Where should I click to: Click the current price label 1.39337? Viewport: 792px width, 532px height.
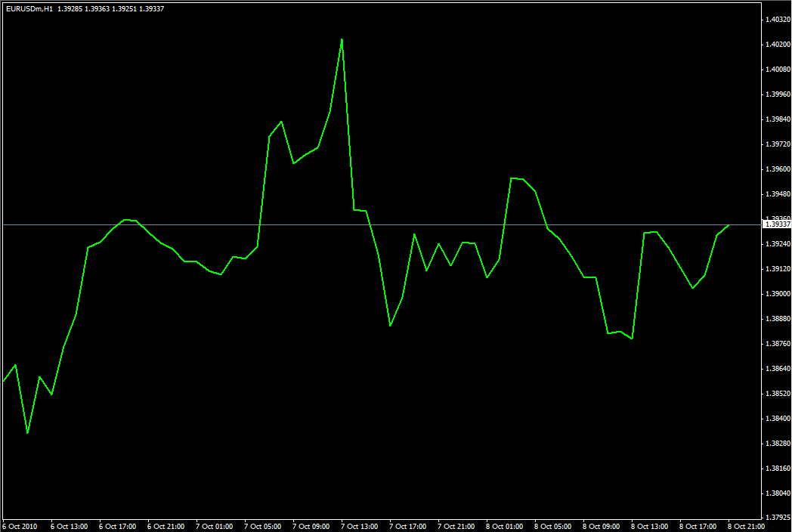pyautogui.click(x=777, y=224)
